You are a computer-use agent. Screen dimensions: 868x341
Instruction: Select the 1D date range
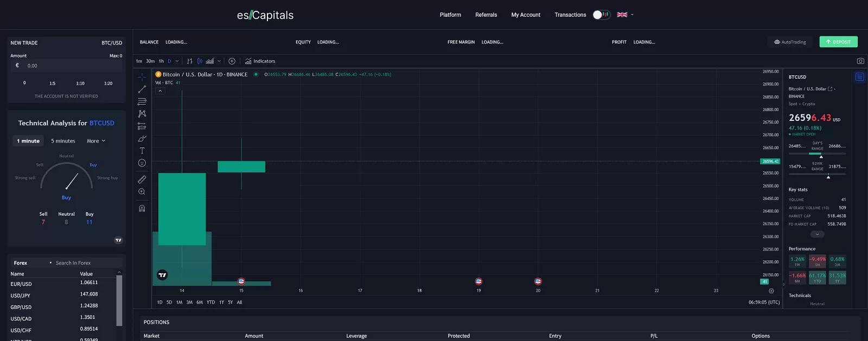pos(159,303)
